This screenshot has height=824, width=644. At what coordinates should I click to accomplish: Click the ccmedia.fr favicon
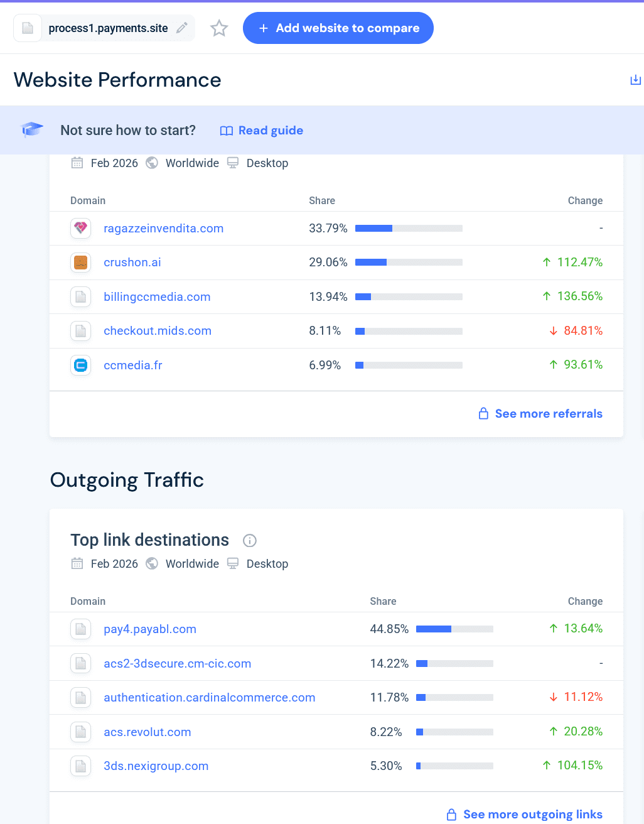click(80, 365)
